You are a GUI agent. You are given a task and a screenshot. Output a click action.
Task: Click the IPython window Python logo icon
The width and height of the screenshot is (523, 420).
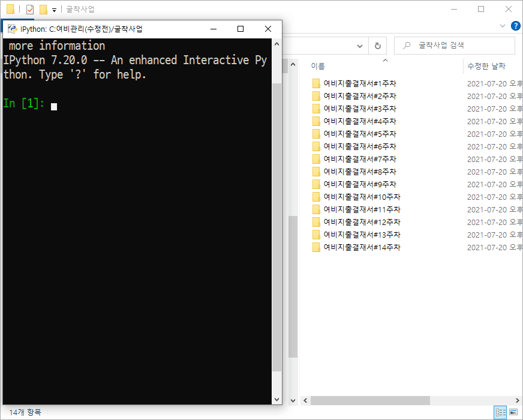[13, 29]
